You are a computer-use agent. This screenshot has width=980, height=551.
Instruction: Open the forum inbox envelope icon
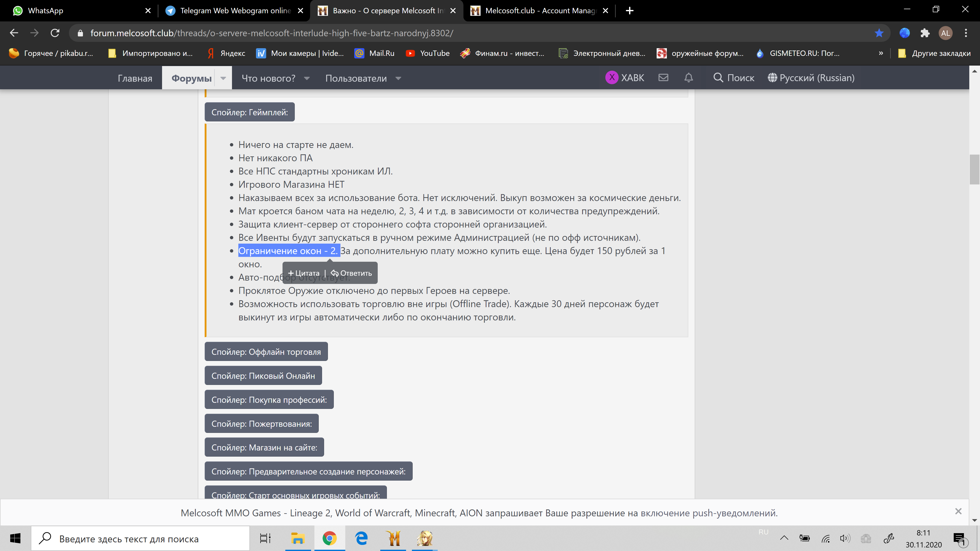663,78
